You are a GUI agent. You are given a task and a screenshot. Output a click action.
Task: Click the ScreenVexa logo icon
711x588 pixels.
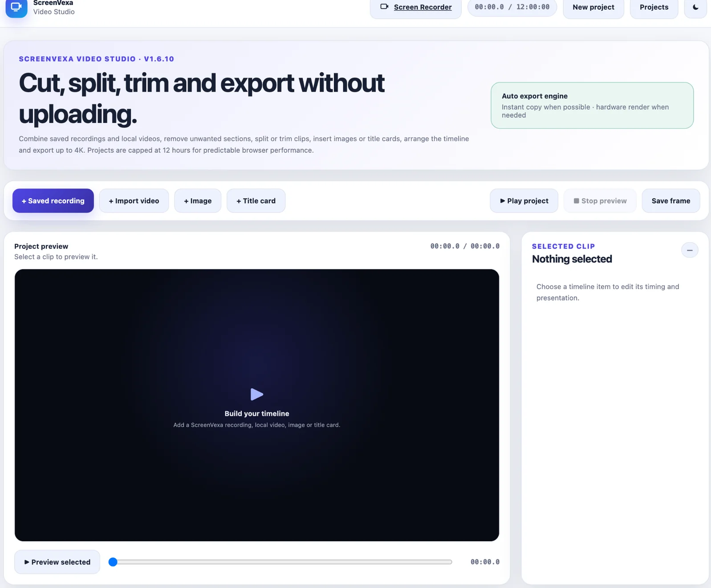[16, 8]
